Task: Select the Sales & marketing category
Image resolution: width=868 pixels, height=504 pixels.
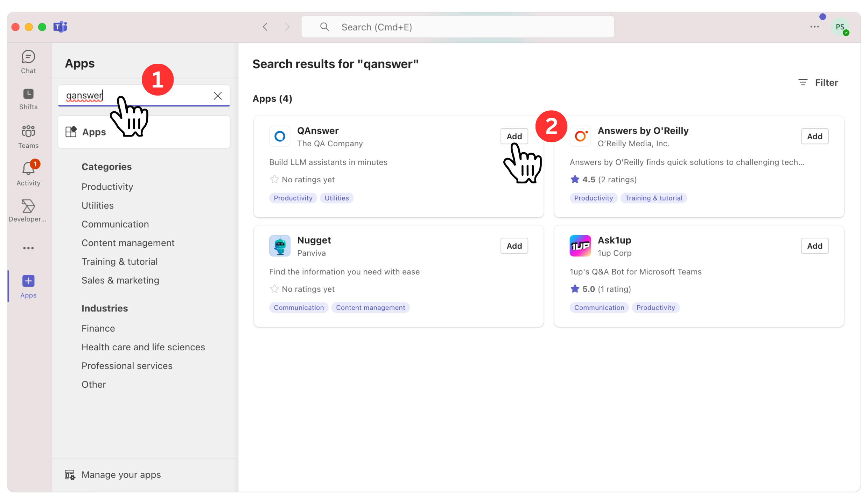Action: point(120,280)
